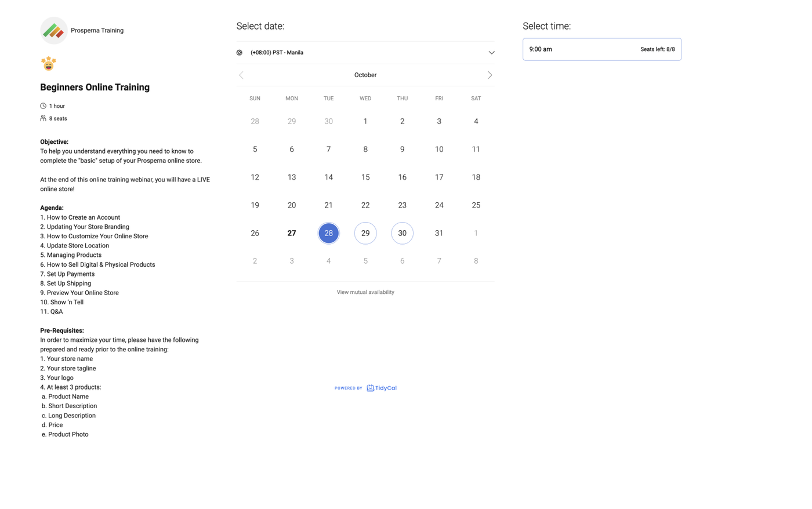Click date 16 on the calendar
The height and width of the screenshot is (509, 812).
point(402,177)
